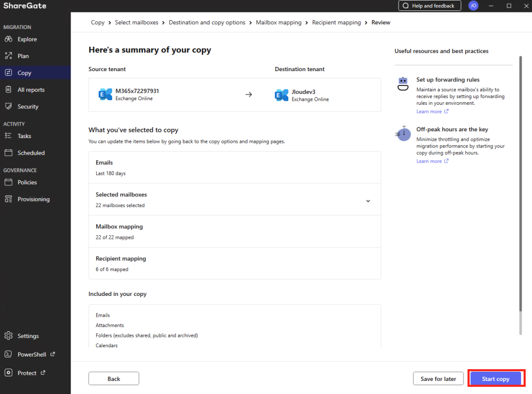Go back with the Back button

point(114,379)
